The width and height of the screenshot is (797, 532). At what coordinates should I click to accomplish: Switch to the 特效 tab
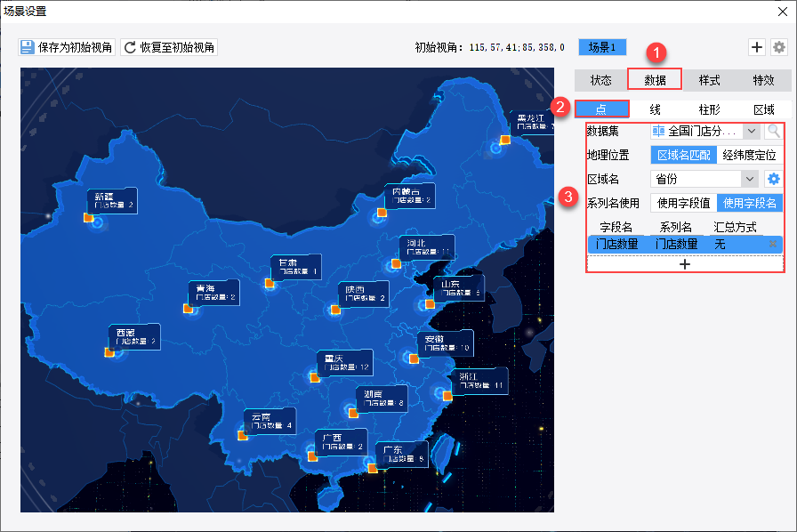[x=763, y=80]
